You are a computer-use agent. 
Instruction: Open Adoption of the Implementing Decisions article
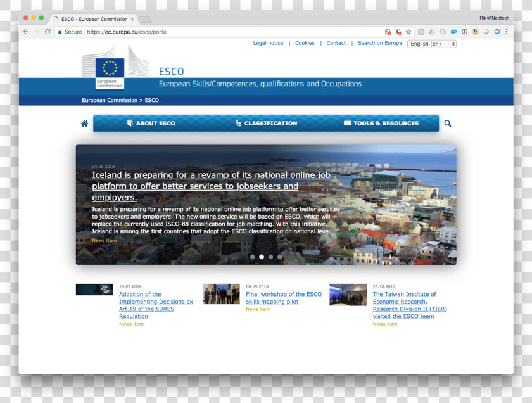(156, 305)
